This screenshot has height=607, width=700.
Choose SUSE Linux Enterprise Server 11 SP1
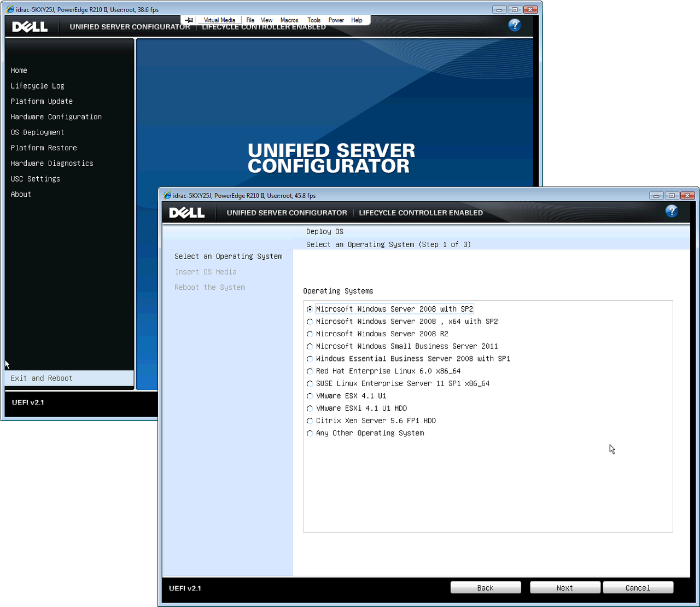(398, 383)
